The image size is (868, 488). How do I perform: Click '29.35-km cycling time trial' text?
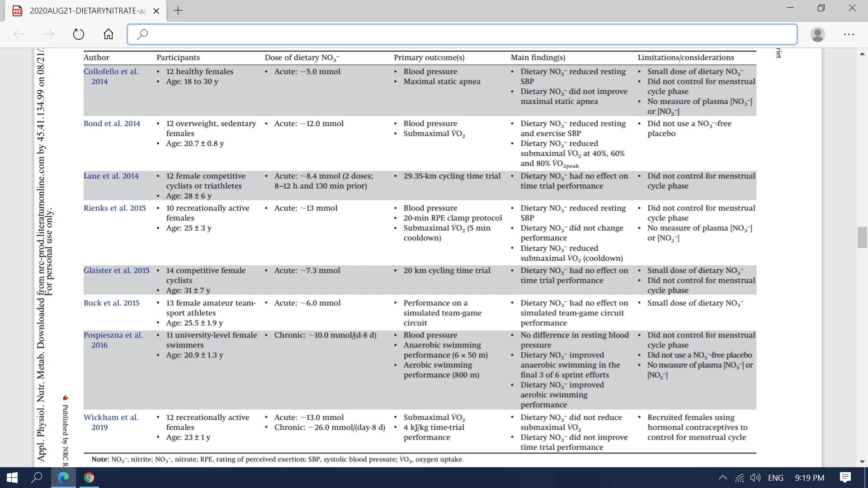[x=452, y=176]
